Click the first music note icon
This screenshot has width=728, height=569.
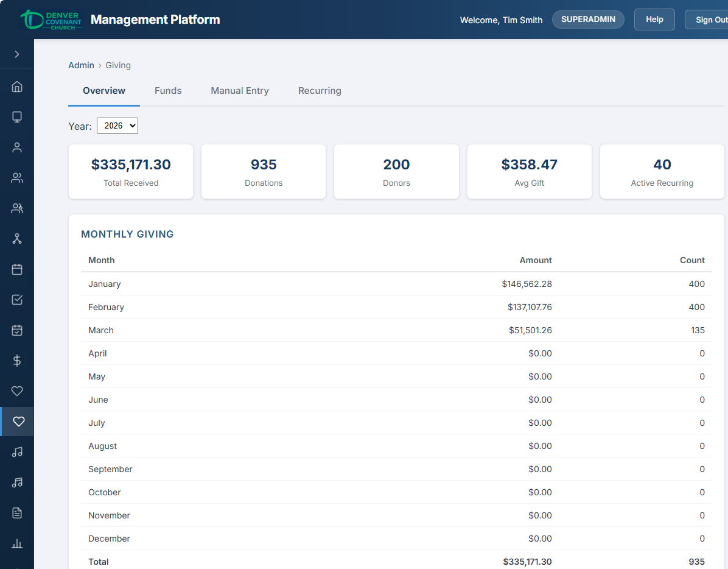coord(17,452)
